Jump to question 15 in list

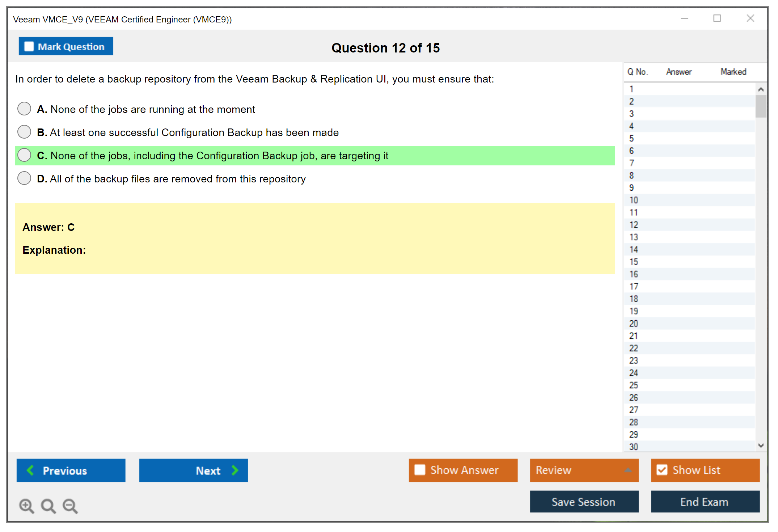point(634,262)
